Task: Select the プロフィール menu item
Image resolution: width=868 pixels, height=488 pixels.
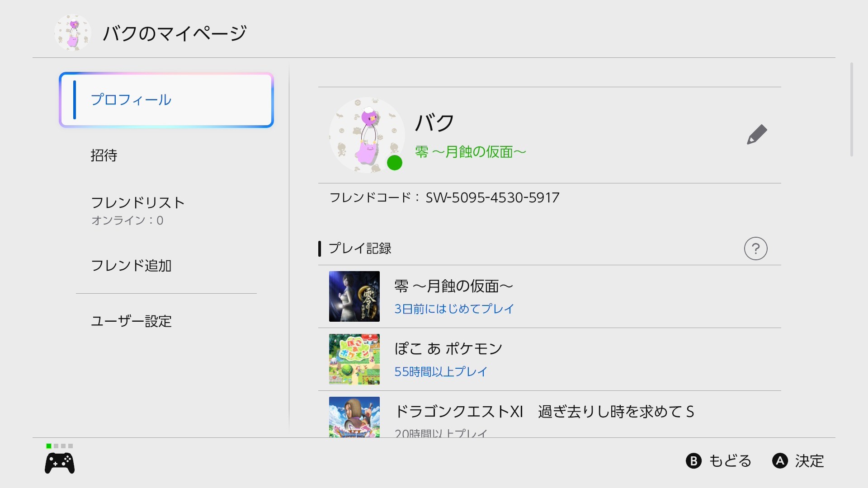Action: pos(166,100)
